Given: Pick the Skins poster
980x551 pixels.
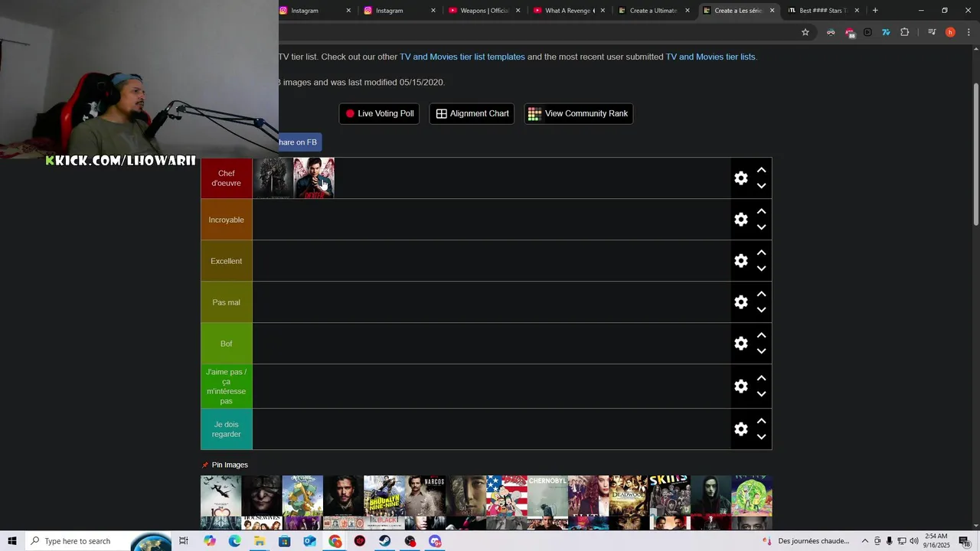Looking at the screenshot, I should (x=669, y=496).
